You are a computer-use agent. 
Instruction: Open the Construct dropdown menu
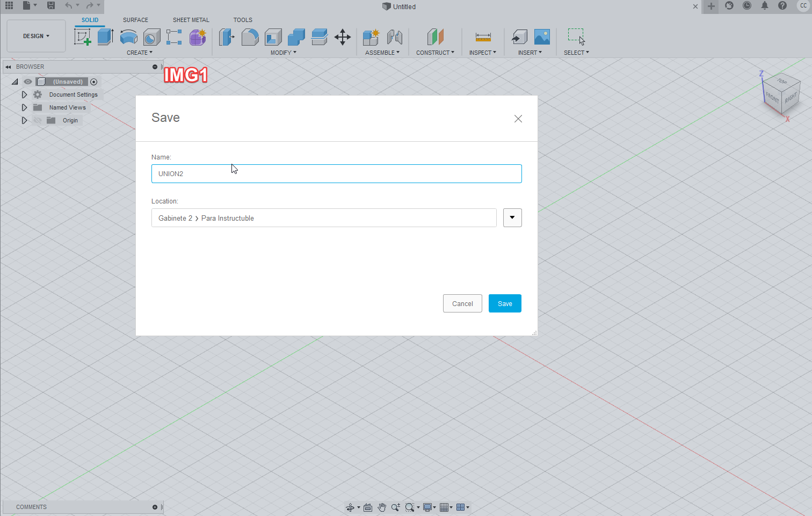coord(436,53)
